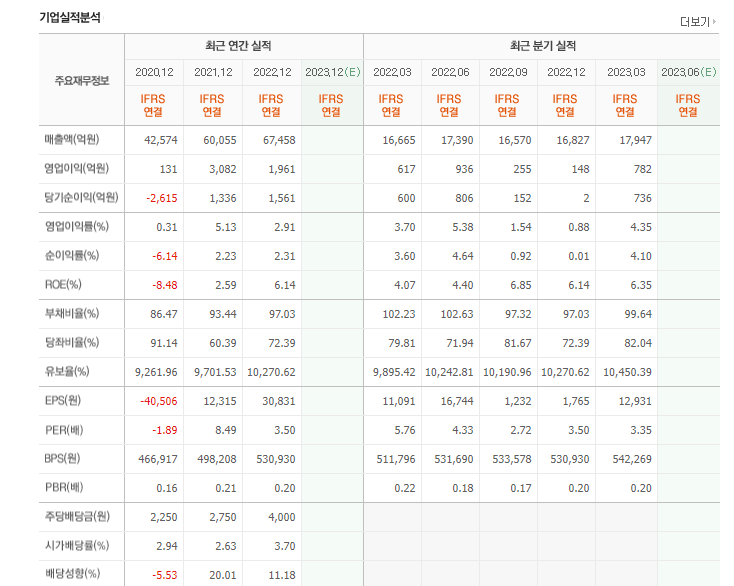Select the negative payout ratio value -5.53
Viewport: 734px width, 586px height.
(165, 575)
